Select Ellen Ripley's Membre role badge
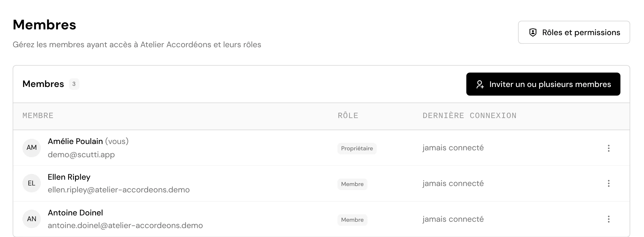Viewport: 644px width, 237px height. point(352,184)
